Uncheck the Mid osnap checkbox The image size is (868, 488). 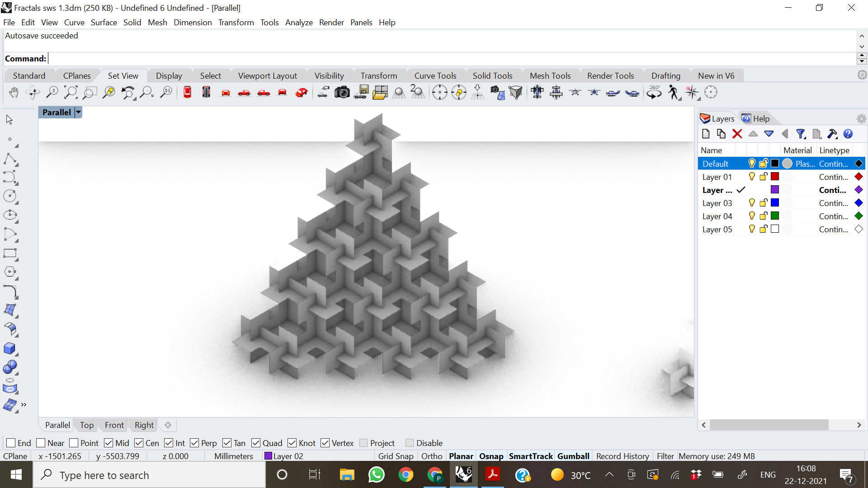click(108, 443)
